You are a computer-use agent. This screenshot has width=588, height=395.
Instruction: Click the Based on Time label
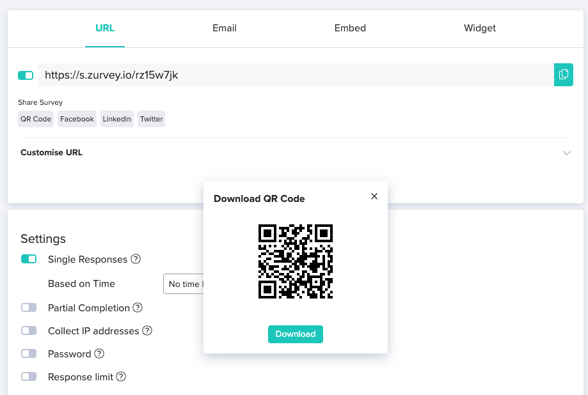[x=81, y=284]
